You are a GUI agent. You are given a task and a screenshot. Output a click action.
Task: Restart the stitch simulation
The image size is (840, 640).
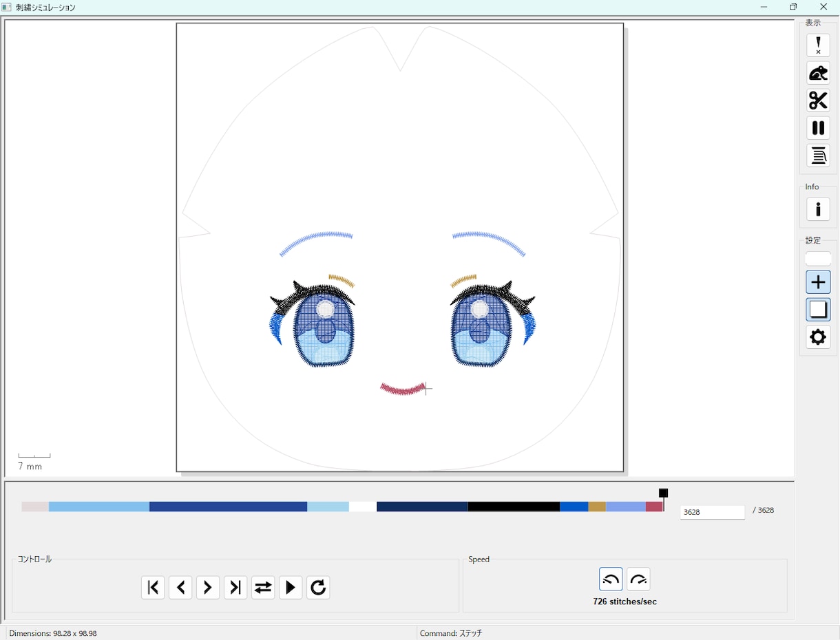318,587
